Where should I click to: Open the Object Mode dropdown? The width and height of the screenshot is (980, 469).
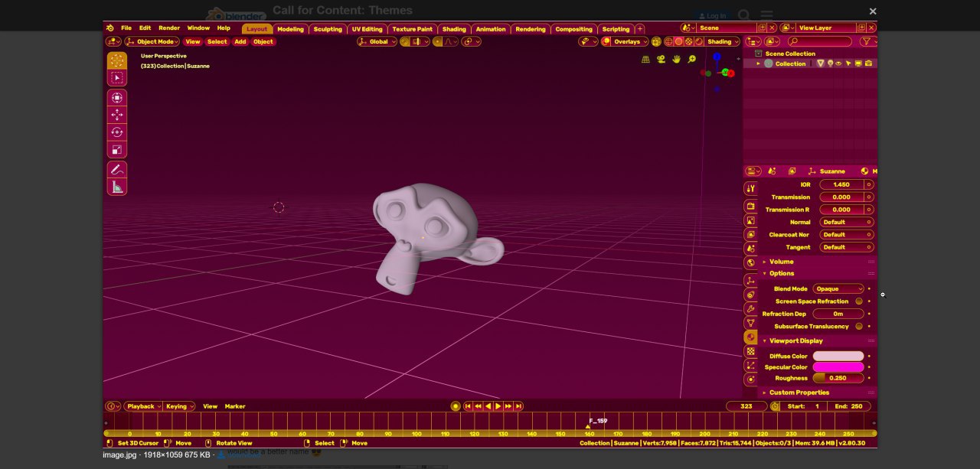(x=152, y=41)
